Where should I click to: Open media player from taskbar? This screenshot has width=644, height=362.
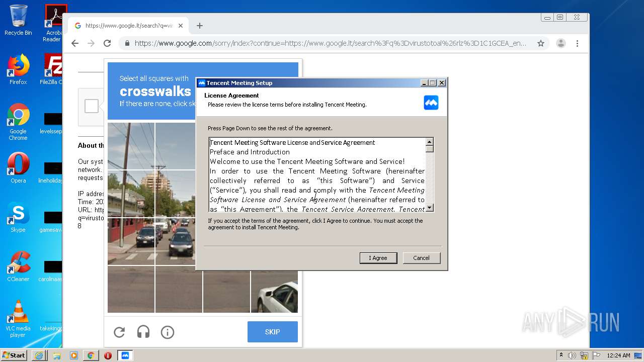(74, 355)
